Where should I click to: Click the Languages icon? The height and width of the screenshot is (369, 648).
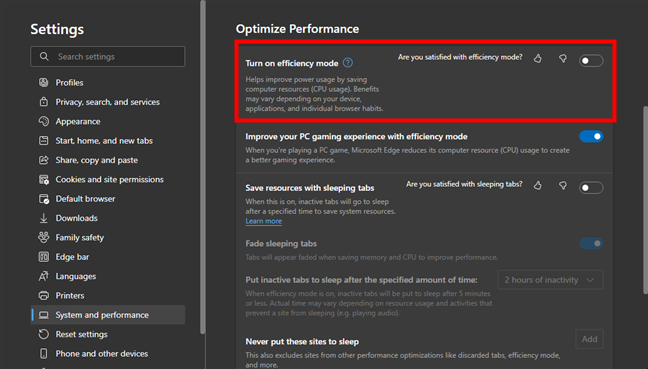[43, 276]
